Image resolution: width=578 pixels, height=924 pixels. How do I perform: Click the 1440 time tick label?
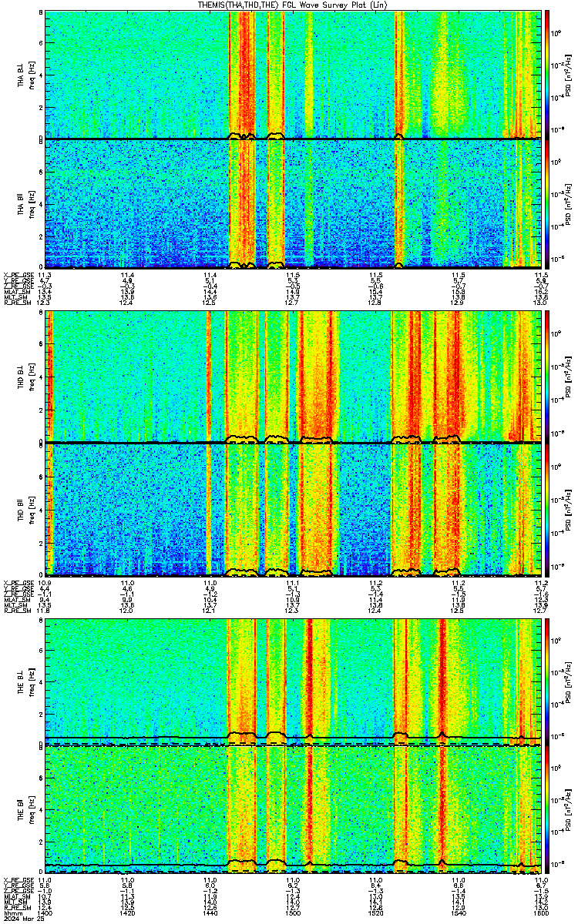pos(210,913)
